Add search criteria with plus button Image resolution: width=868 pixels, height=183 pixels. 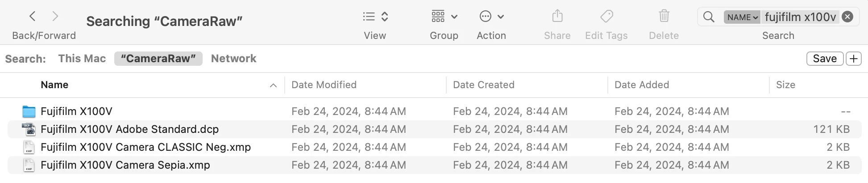(x=853, y=59)
